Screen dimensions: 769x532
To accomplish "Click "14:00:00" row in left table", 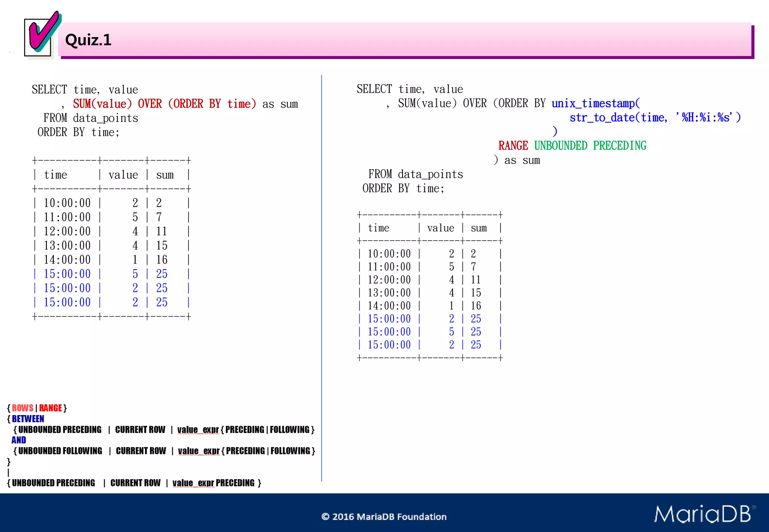I will click(x=112, y=260).
